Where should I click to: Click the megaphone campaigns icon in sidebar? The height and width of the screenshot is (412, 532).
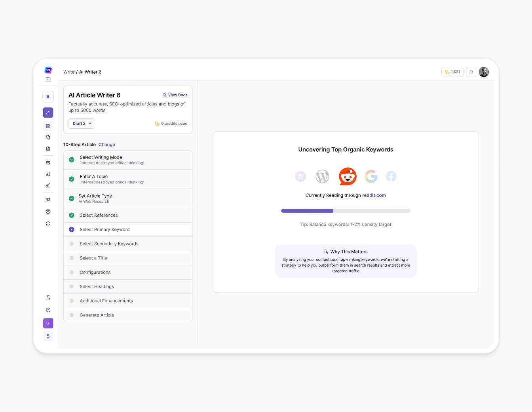pos(48,199)
